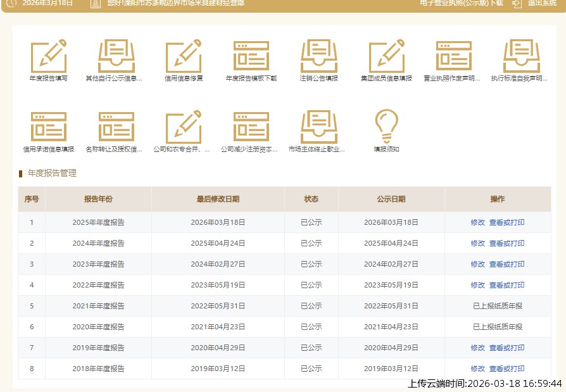Image resolution: width=566 pixels, height=392 pixels.
Task: Click 查看或打印 for 2018年年度报告
Action: (506, 369)
